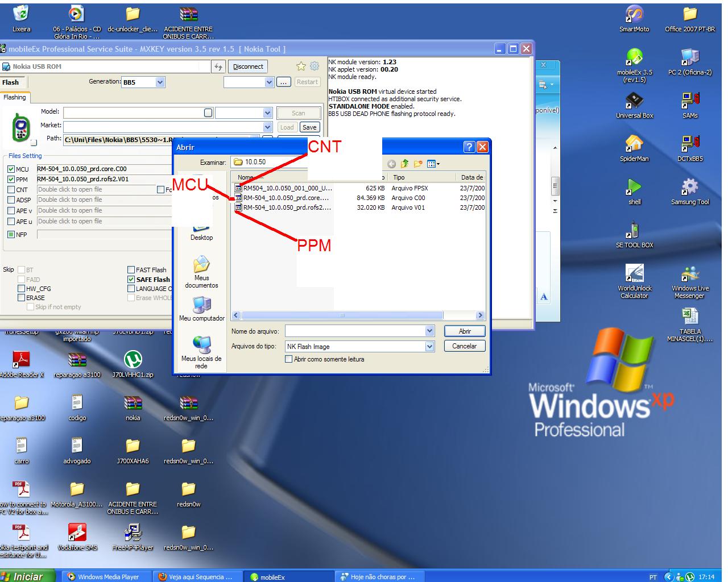Enable the APE v checkbox
This screenshot has width=728, height=582.
tap(11, 211)
